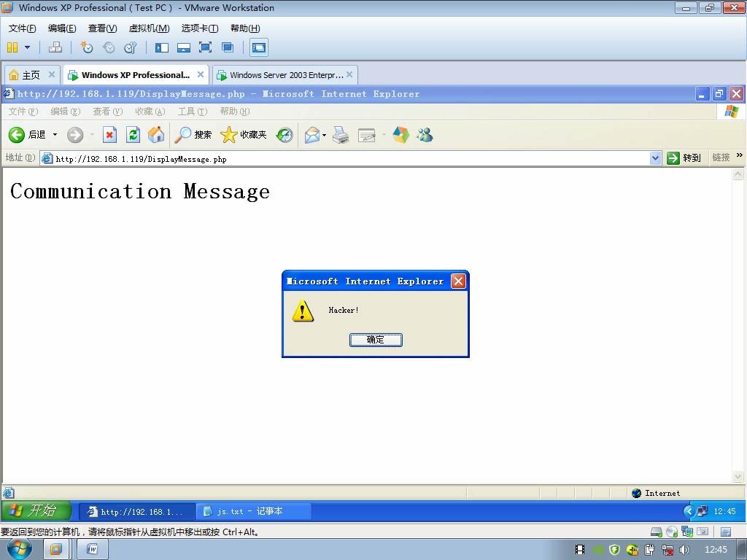The width and height of the screenshot is (747, 560).
Task: Click the Messenger people icon
Action: (x=425, y=135)
